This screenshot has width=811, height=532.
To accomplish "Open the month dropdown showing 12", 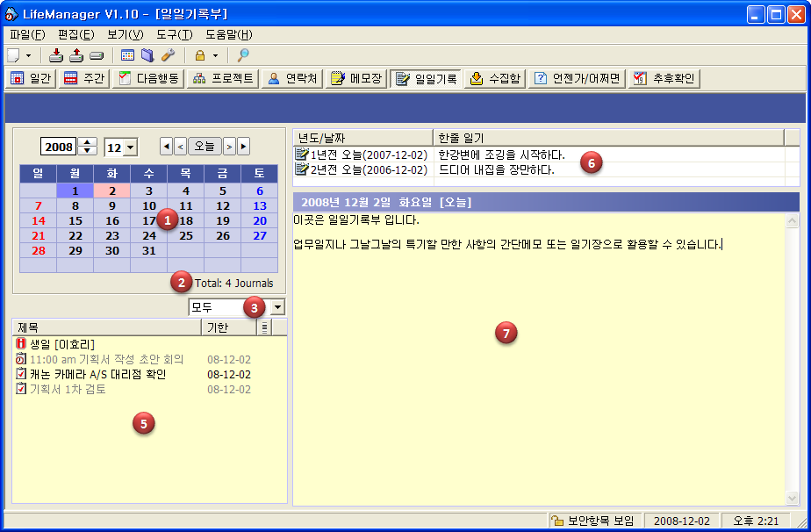I will tap(130, 147).
